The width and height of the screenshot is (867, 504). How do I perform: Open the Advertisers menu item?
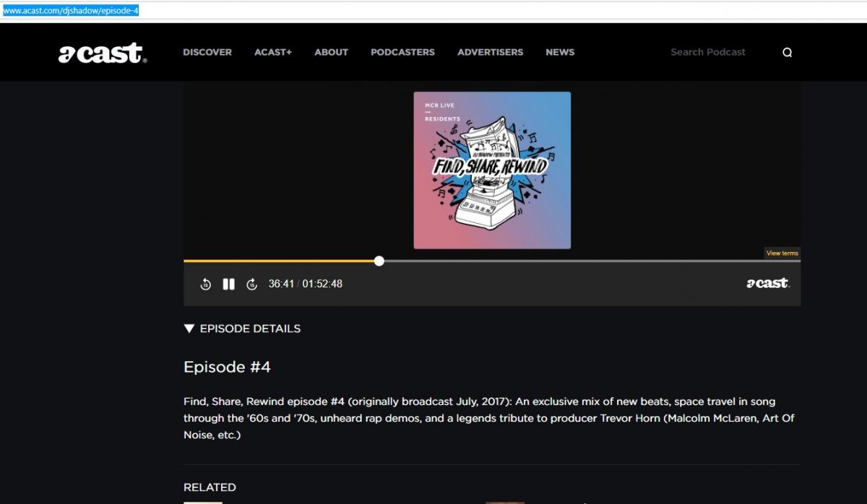(x=490, y=52)
